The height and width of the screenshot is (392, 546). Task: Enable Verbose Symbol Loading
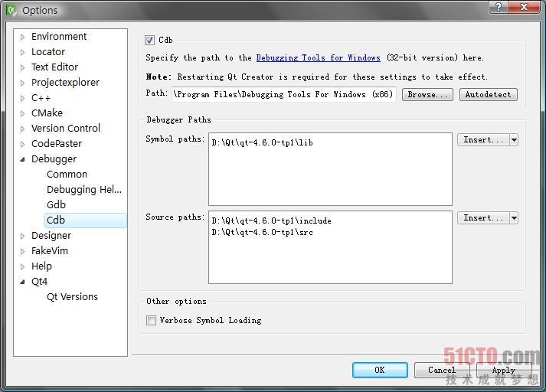pos(151,320)
